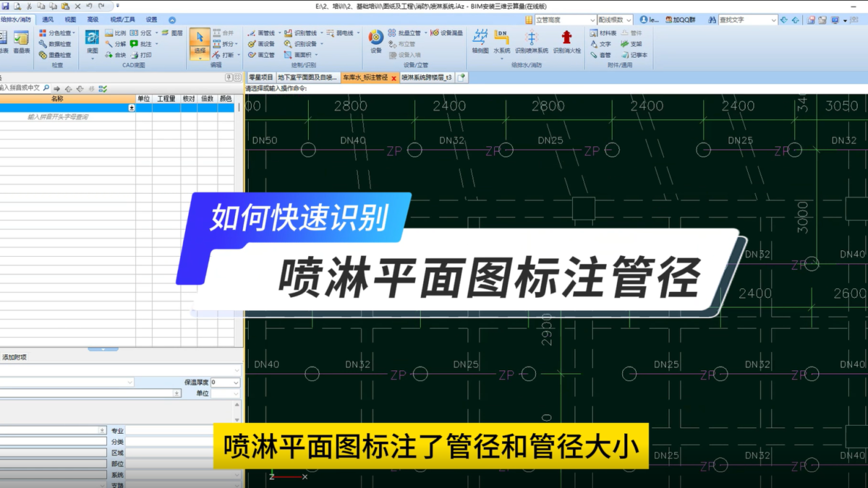
Task: Click the 画立管 draw riser tool
Action: pos(261,55)
